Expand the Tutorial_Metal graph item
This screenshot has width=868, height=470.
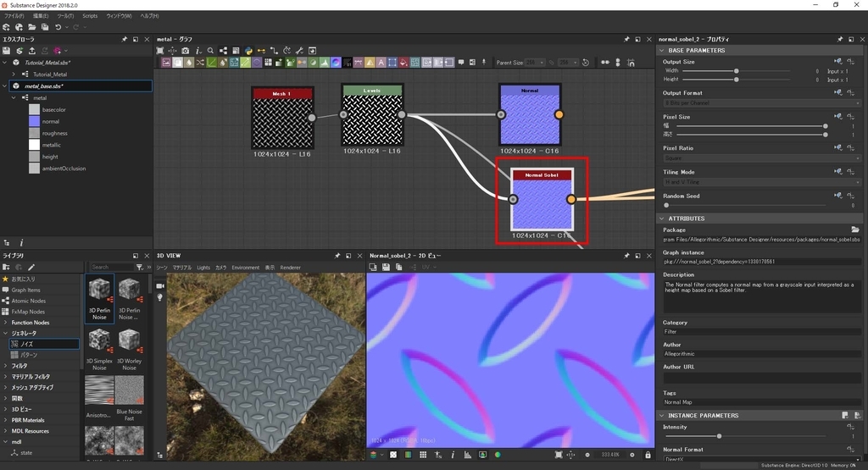(x=14, y=74)
